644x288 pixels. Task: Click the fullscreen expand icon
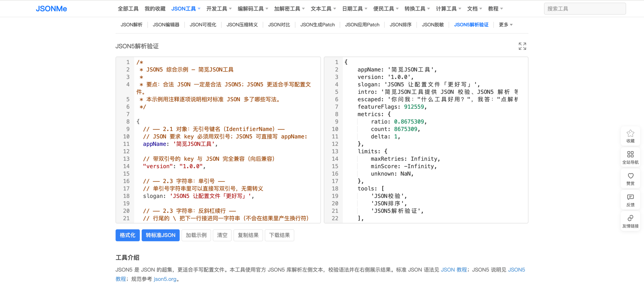point(522,46)
